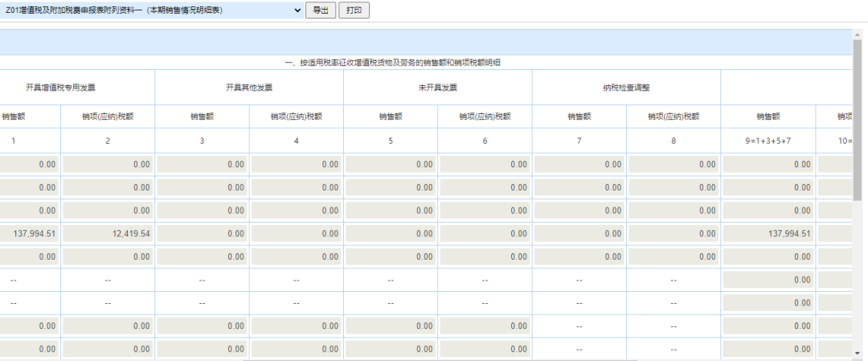868x361 pixels.
Task: Click the 导出 button
Action: pos(321,10)
